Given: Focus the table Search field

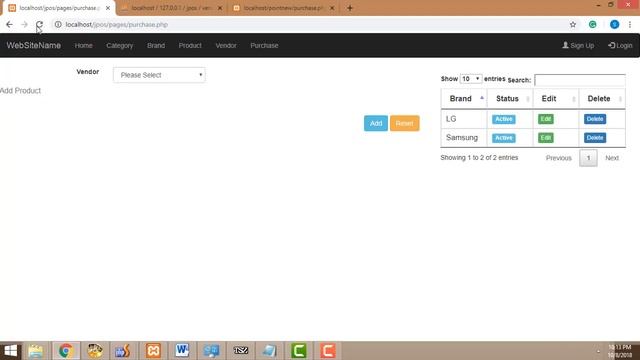Looking at the screenshot, I should click(580, 80).
